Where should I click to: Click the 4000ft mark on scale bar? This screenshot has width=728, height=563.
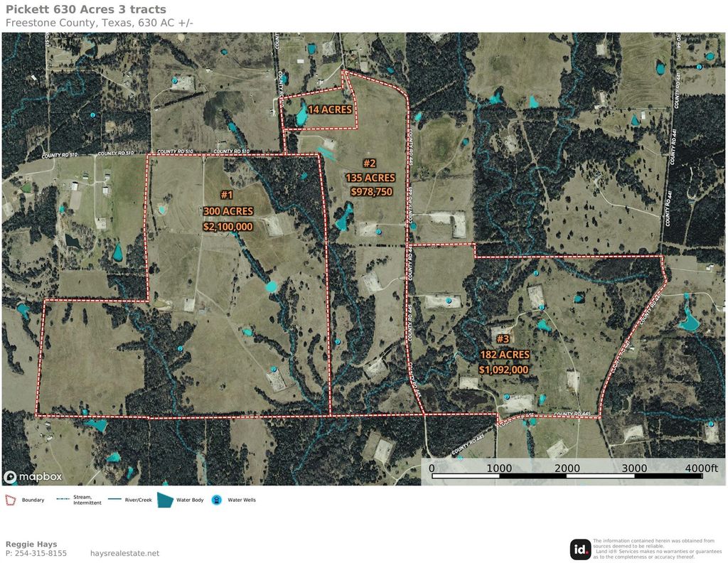point(701,468)
